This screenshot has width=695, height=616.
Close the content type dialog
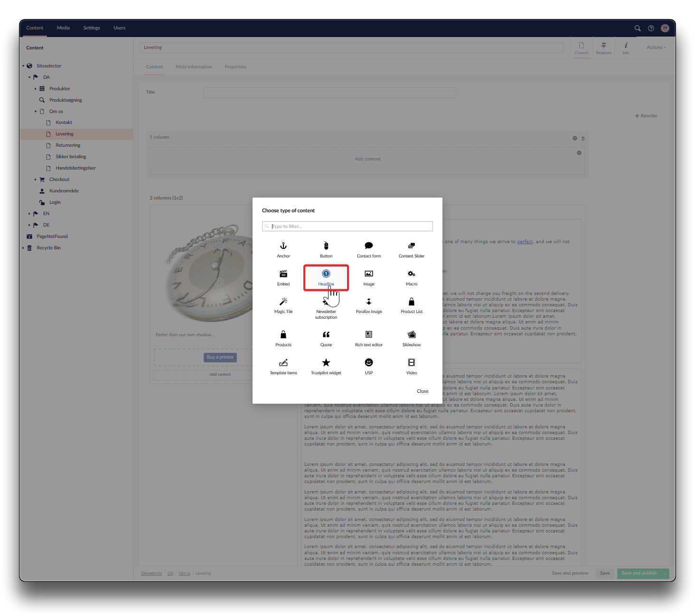tap(423, 391)
